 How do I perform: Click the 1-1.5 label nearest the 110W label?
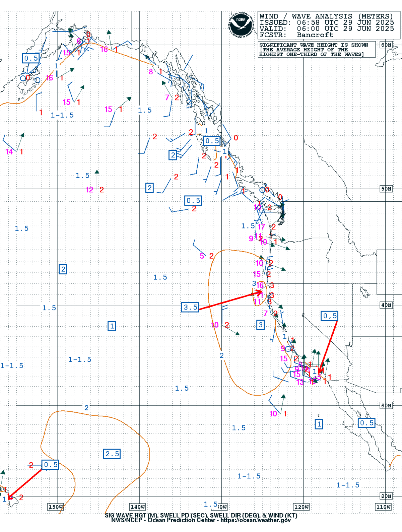coord(348,485)
